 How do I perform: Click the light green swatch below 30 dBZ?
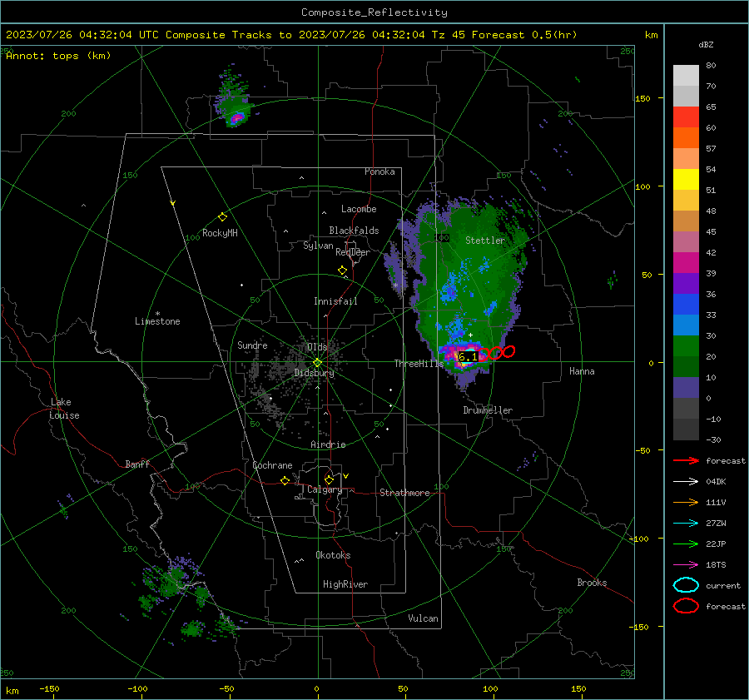686,346
